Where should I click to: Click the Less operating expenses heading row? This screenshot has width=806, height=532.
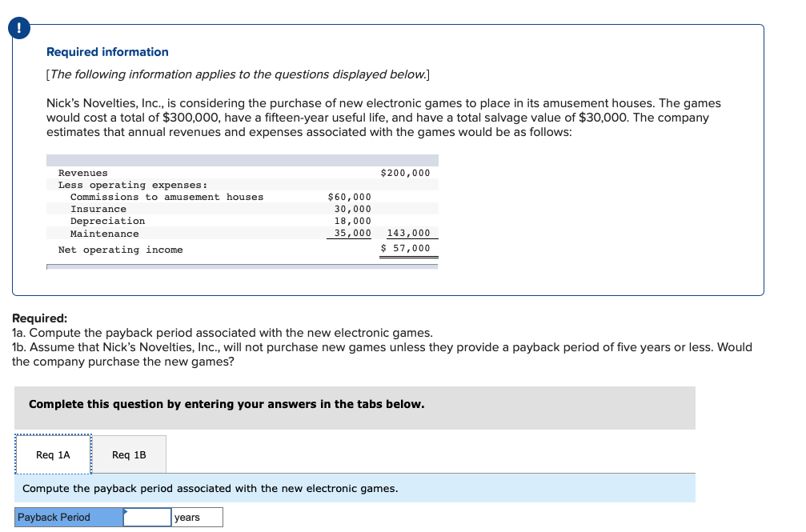point(132,184)
